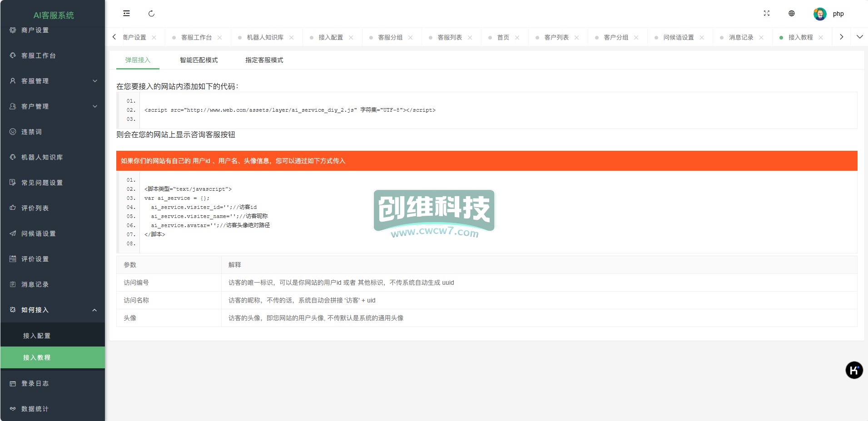Click the 解释 table header

pos(539,265)
